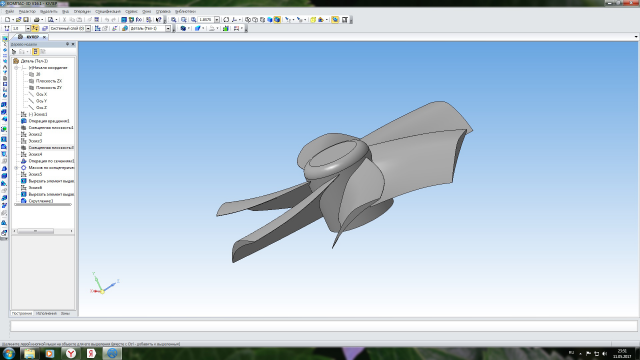This screenshot has height=360, width=640.
Task: Select shaded with edges display icon
Action: pos(277,20)
